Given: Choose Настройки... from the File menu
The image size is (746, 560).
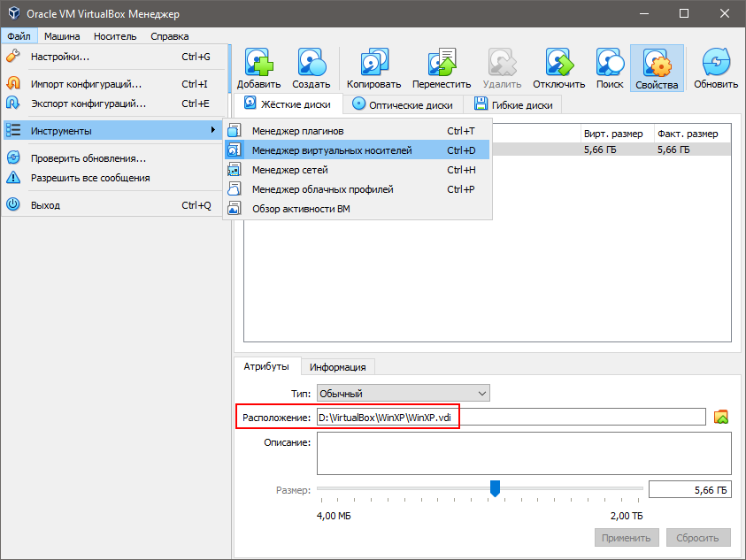Looking at the screenshot, I should coord(113,57).
